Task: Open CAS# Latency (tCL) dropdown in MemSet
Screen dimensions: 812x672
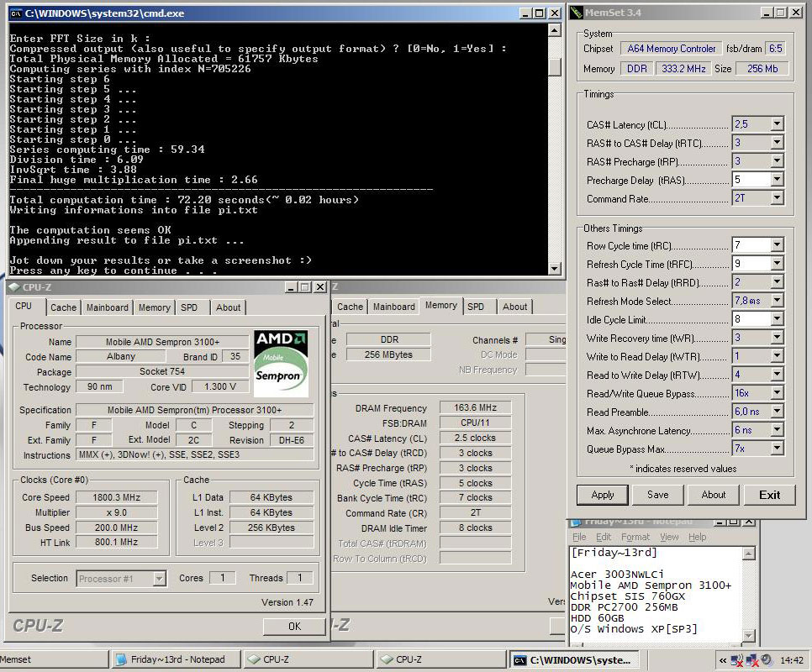Action: 777,124
